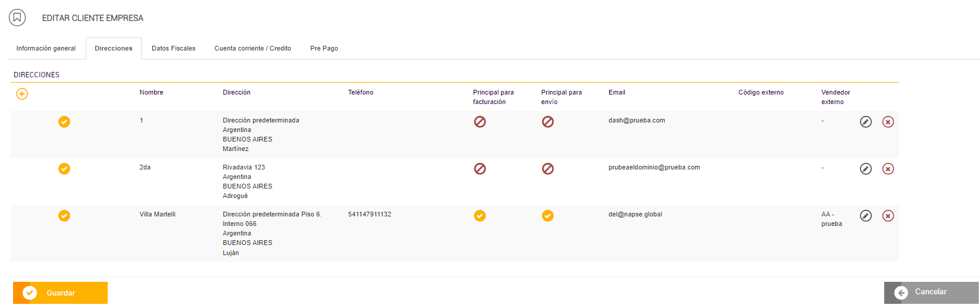Screen dimensions: 980x308
Task: Click the Dirección column header
Action: click(x=236, y=92)
